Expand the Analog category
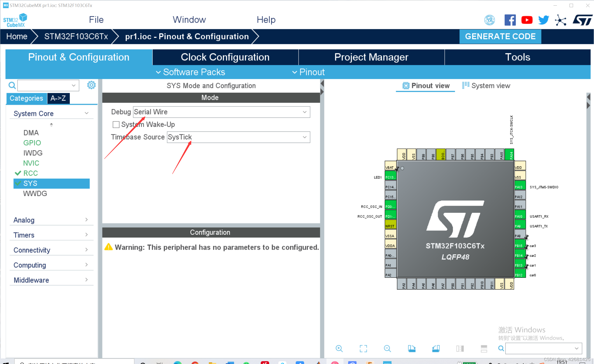The image size is (594, 364). (51, 220)
